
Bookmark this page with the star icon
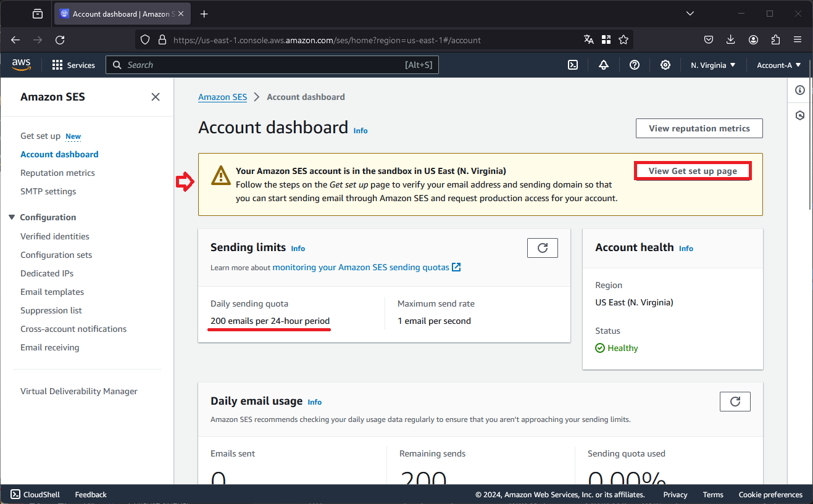pyautogui.click(x=623, y=40)
